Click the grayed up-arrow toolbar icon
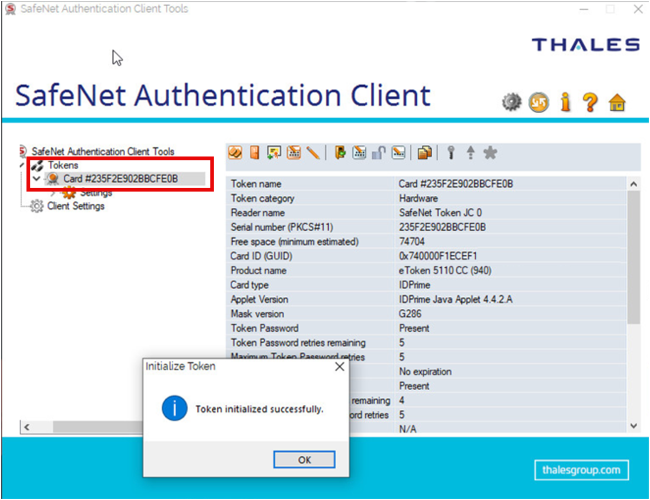Screen dimensions: 650x500 pyautogui.click(x=471, y=153)
